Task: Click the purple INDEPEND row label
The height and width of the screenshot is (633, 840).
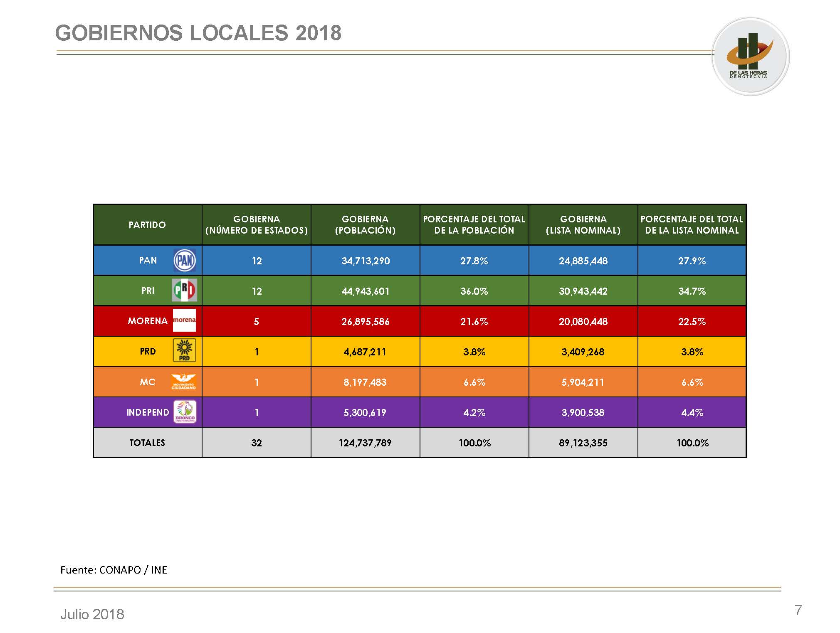Action: click(148, 413)
